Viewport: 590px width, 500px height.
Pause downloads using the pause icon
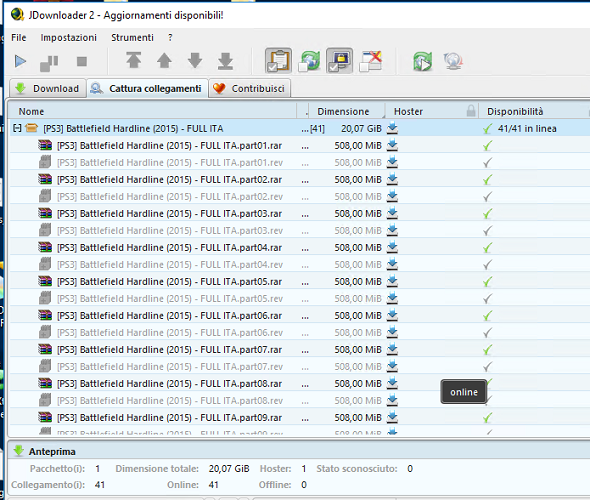49,63
